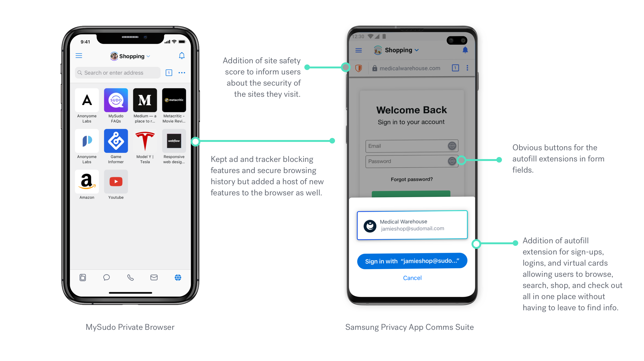
Task: Click Sign in with jamieshop@sudo... button
Action: point(411,261)
